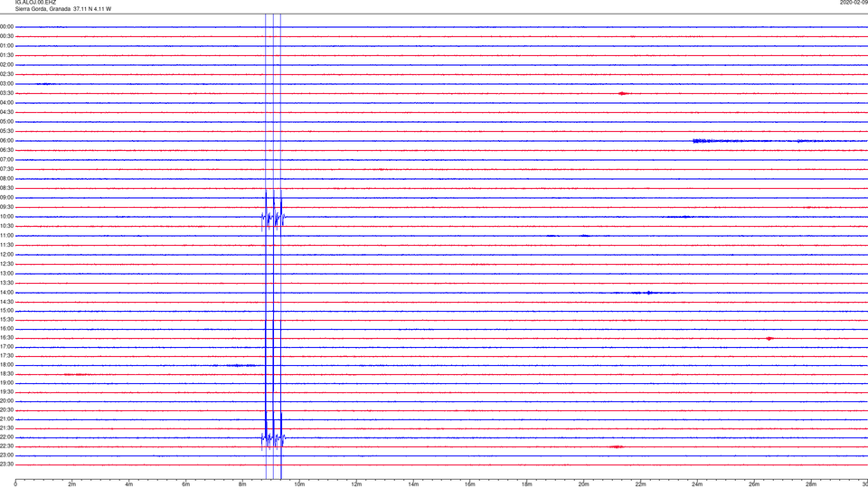This screenshot has height=488, width=868.
Task: Click the calibration pulses on the 22:00 trace
Action: pos(273,439)
